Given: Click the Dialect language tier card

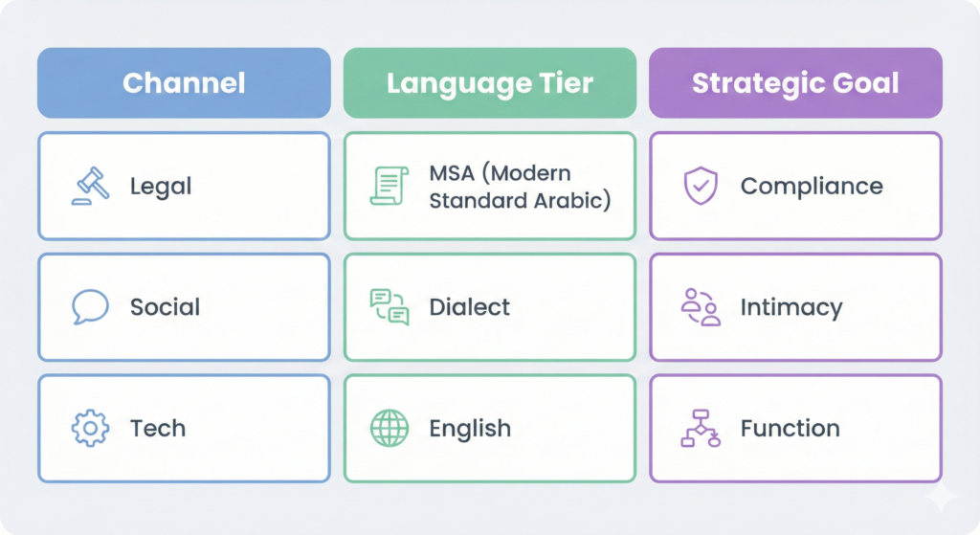Looking at the screenshot, I should (489, 307).
